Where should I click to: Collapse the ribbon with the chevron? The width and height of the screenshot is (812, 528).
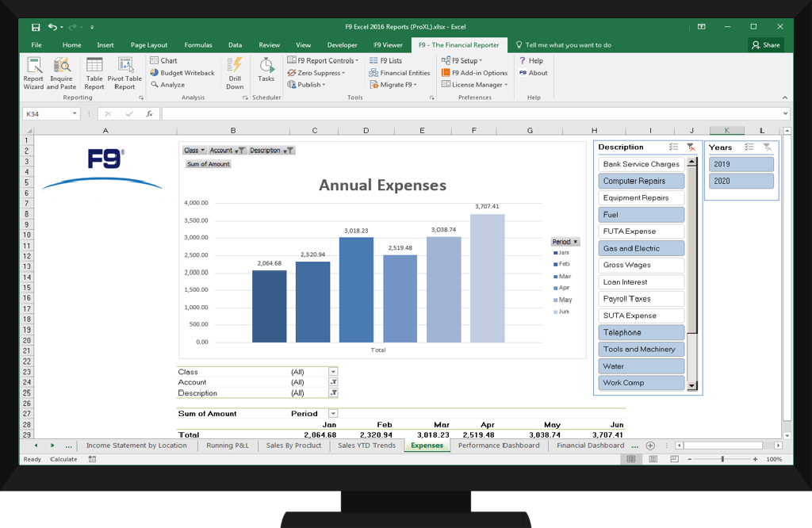point(784,98)
